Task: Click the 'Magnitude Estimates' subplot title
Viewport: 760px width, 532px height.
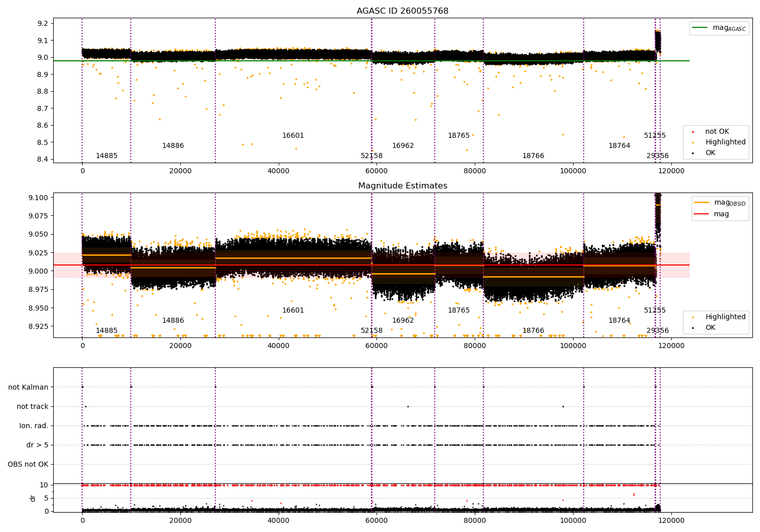Action: pyautogui.click(x=402, y=186)
